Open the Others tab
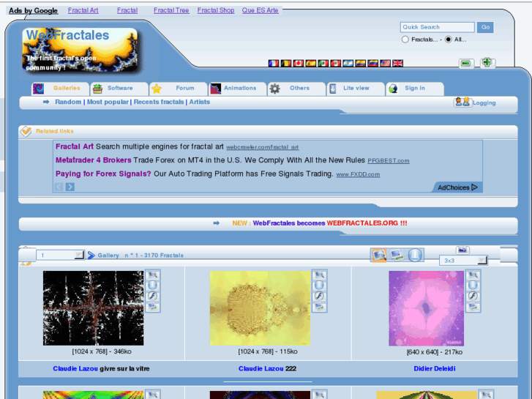Screen dimensions: 532x399 (x=297, y=89)
